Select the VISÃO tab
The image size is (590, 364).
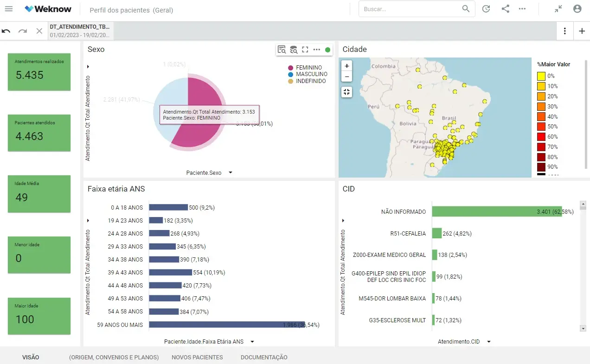pos(31,358)
